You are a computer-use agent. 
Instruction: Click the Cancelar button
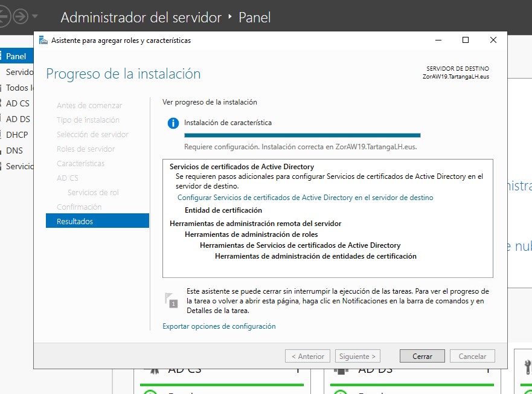[x=472, y=357]
